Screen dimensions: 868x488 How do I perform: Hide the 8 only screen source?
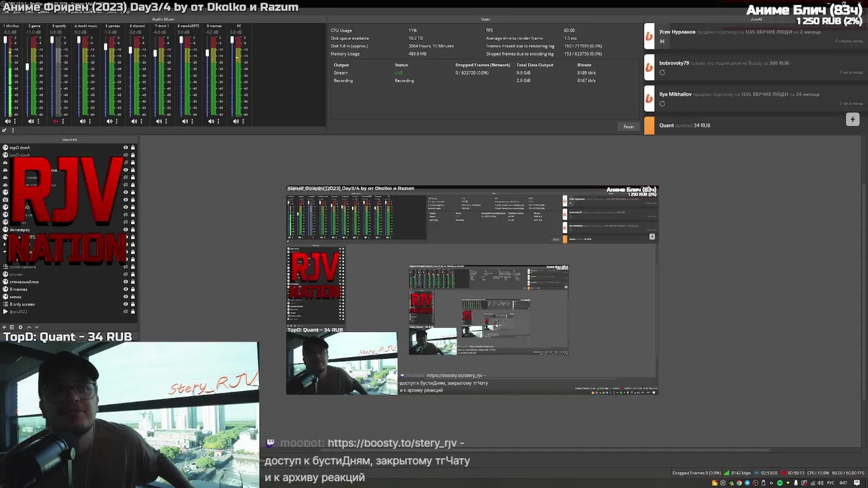coord(125,304)
